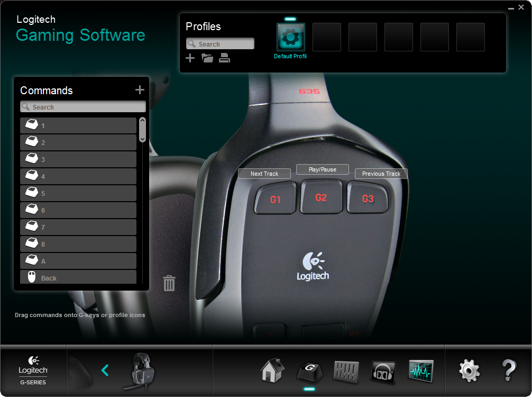
Task: Select command 1 in the list
Action: coord(78,125)
